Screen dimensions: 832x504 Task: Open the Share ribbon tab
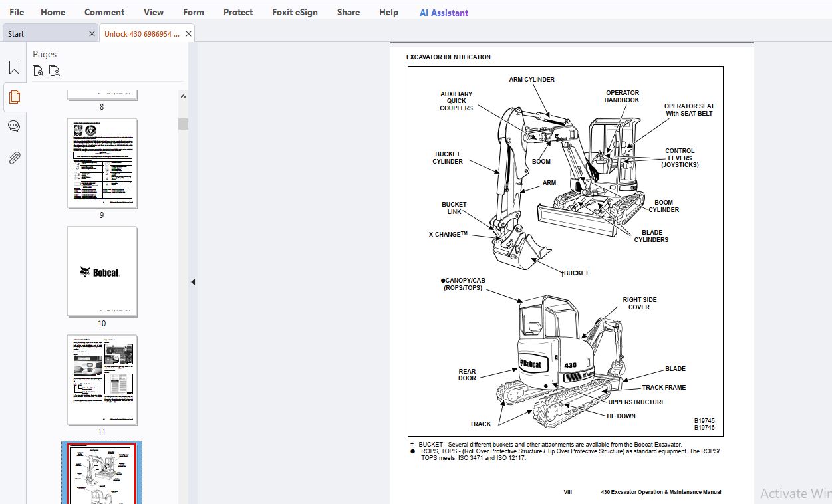[x=348, y=12]
